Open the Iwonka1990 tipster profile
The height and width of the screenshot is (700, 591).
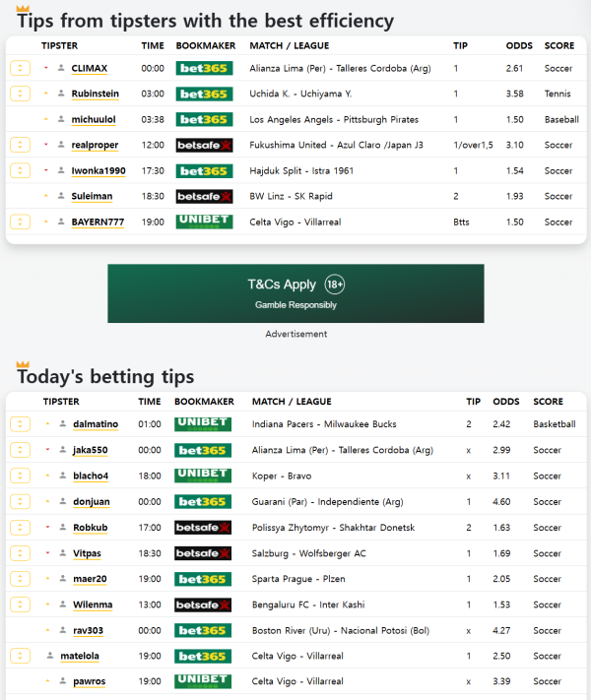(98, 171)
